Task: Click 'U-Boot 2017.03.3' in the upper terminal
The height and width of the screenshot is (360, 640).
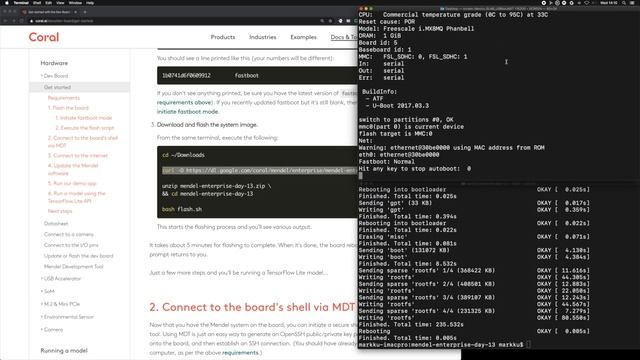Action: (x=400, y=106)
